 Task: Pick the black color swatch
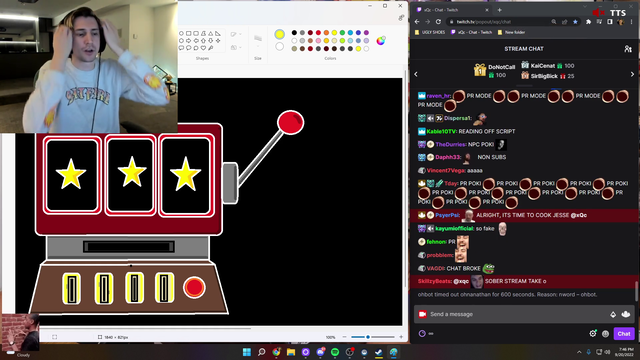(x=294, y=33)
